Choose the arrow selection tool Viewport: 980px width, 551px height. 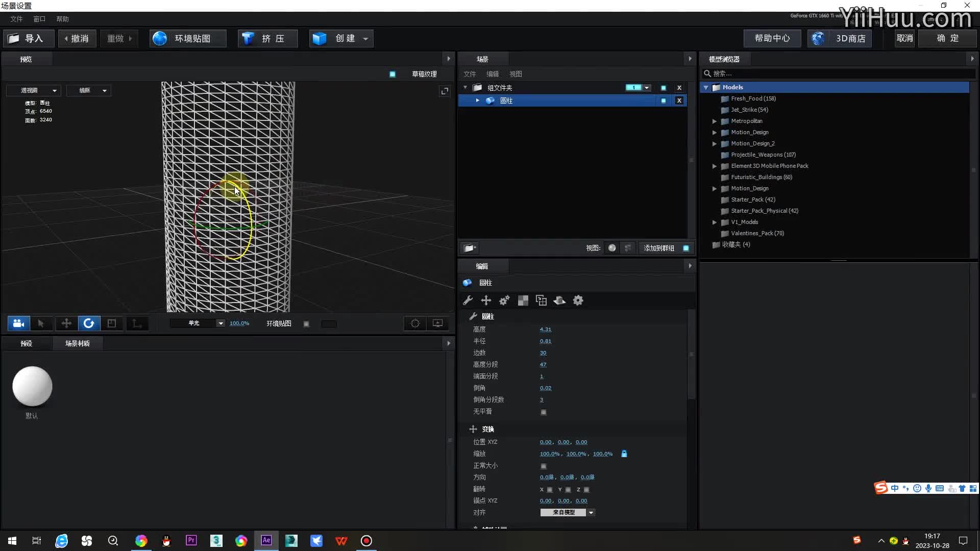[x=41, y=323]
